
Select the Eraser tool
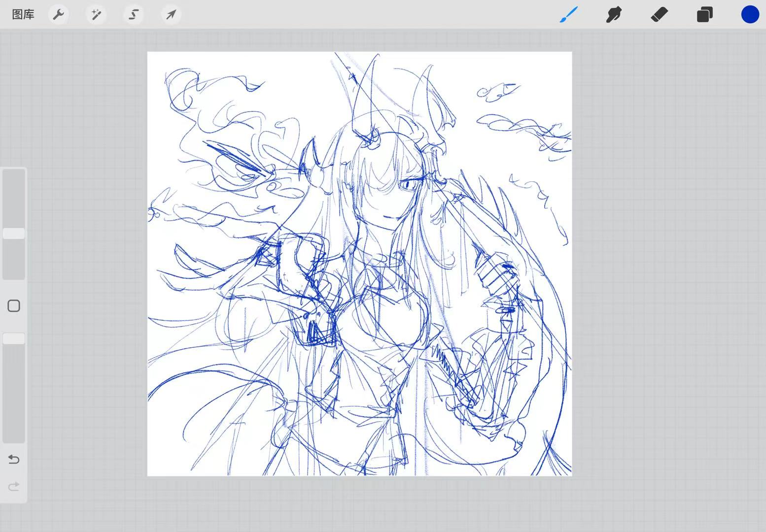tap(659, 15)
